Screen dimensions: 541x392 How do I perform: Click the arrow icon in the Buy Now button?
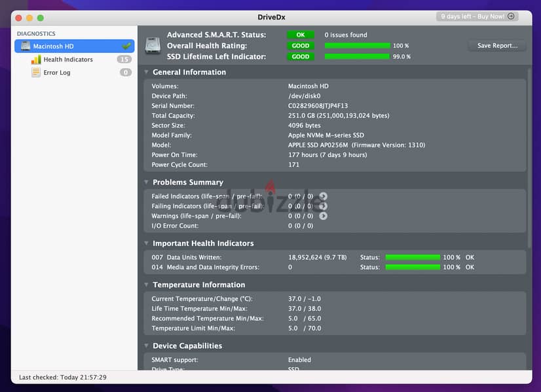point(511,16)
